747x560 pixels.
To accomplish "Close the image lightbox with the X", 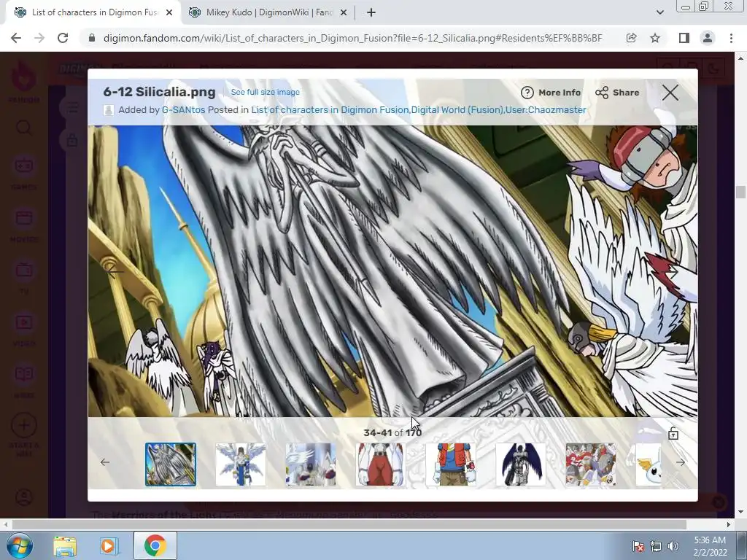I will click(670, 93).
